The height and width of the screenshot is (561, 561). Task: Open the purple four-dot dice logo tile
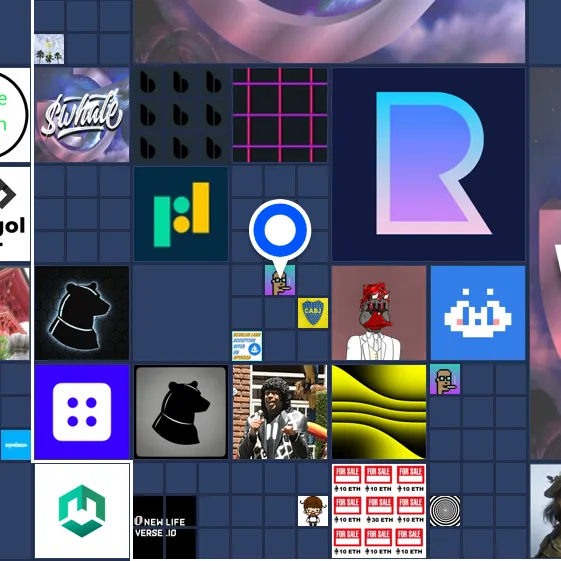(82, 412)
